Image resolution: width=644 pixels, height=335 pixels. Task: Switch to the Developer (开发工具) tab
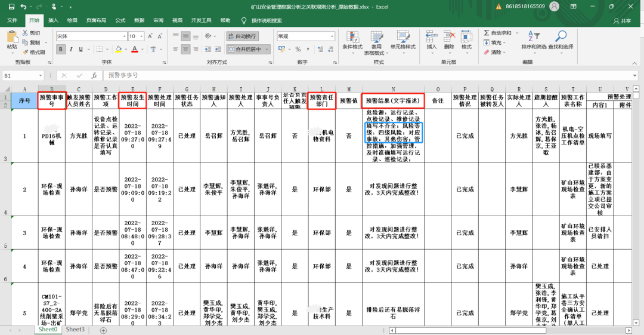click(x=202, y=20)
